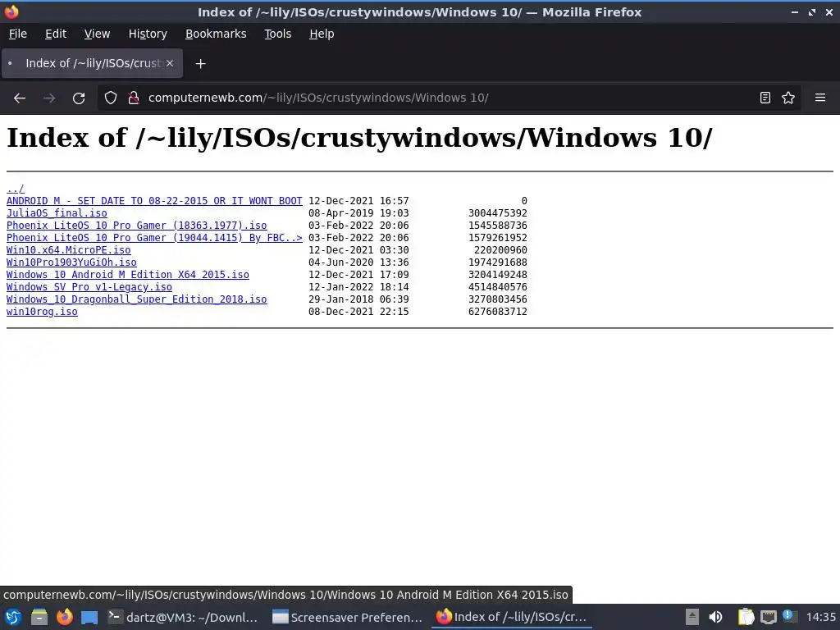Viewport: 840px width, 630px height.
Task: Download Phoenix LiteOS 10 Pro Gamer (18363.1977).iso
Action: click(137, 226)
